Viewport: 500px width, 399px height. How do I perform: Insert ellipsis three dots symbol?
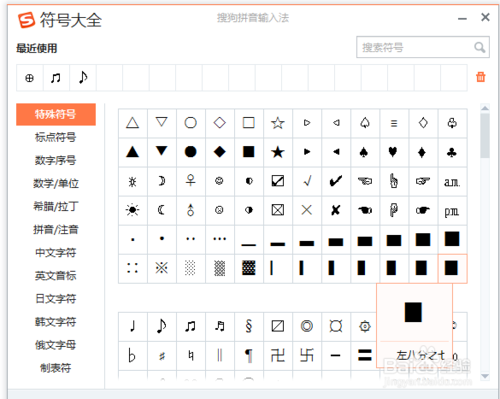click(x=220, y=239)
